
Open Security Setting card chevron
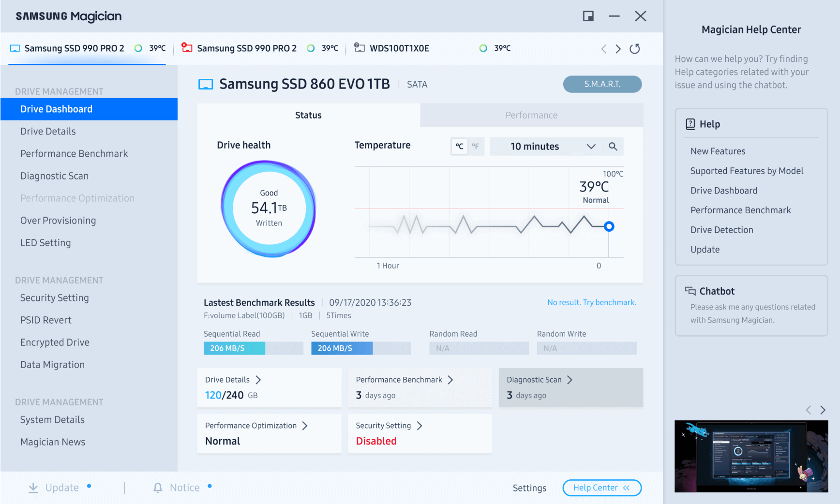pos(420,426)
